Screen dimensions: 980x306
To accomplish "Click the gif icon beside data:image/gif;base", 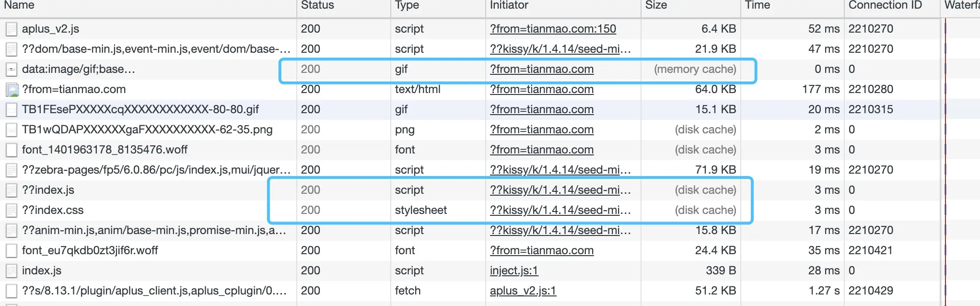I will point(12,70).
